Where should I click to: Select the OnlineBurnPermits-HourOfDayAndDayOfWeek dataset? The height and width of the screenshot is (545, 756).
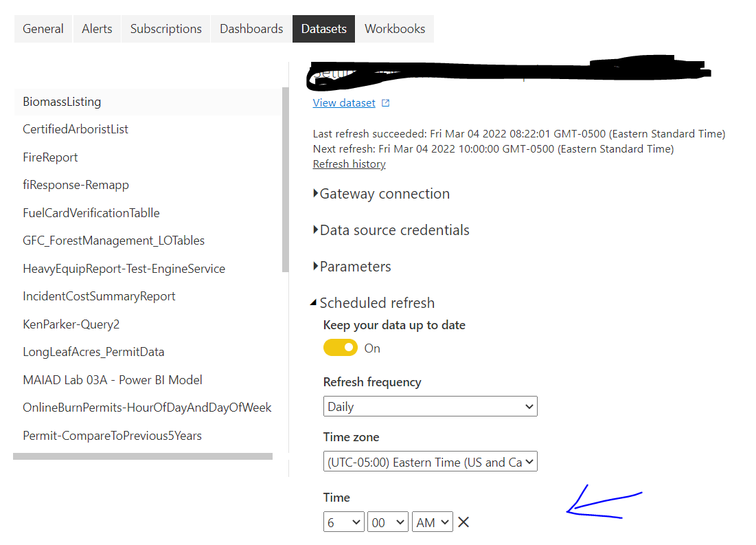tap(148, 408)
